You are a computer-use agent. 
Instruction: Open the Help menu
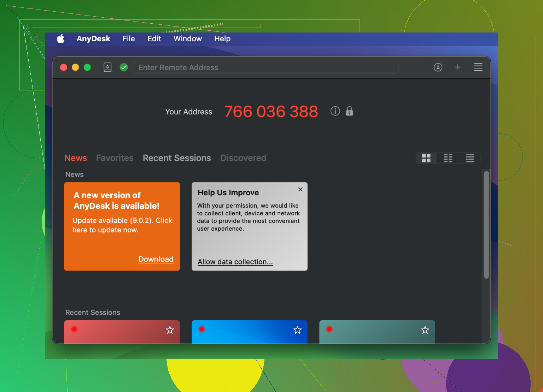click(x=222, y=39)
